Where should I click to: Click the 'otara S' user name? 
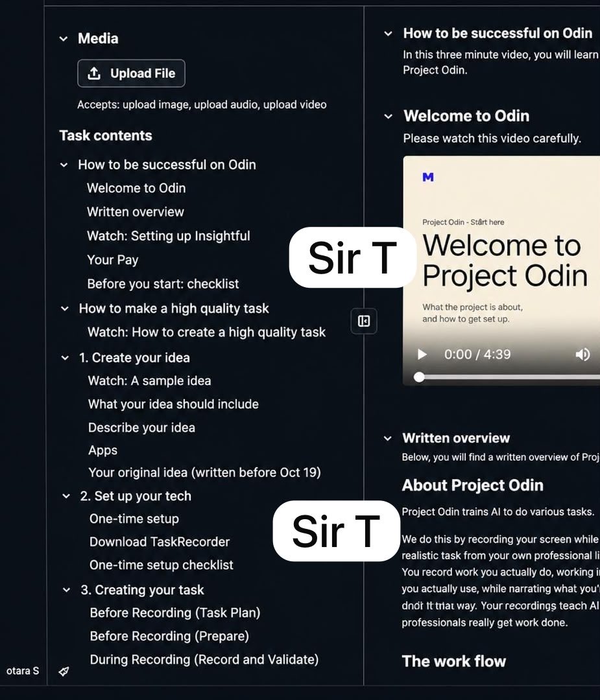click(x=22, y=671)
